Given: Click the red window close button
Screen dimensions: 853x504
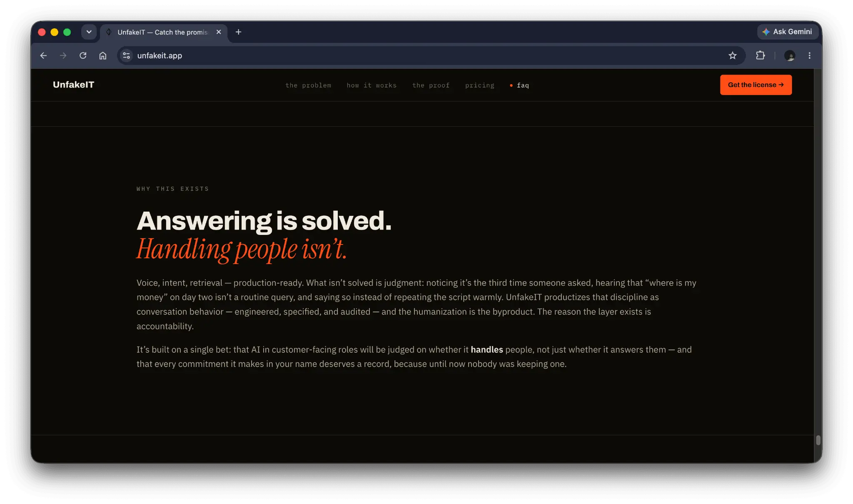Looking at the screenshot, I should point(42,32).
